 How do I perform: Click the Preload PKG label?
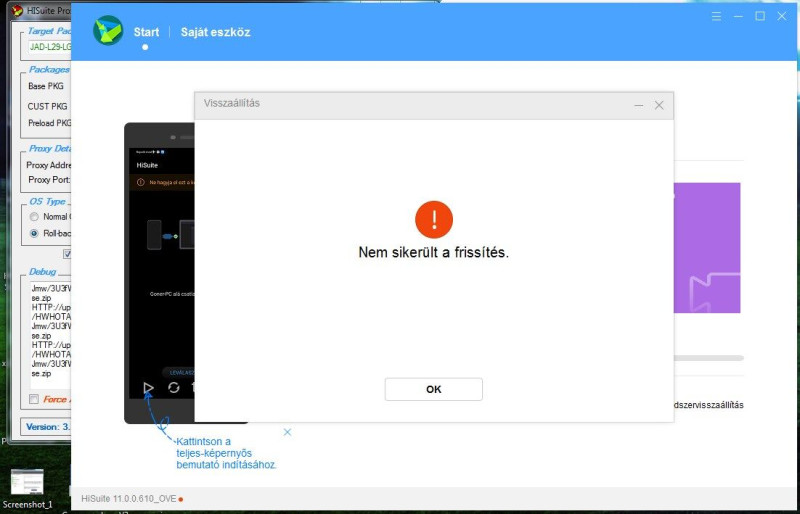tap(49, 123)
